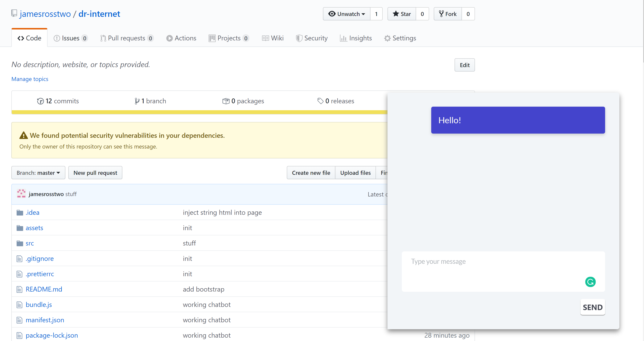This screenshot has width=644, height=341.
Task: Click the security warning triangle icon
Action: [24, 135]
